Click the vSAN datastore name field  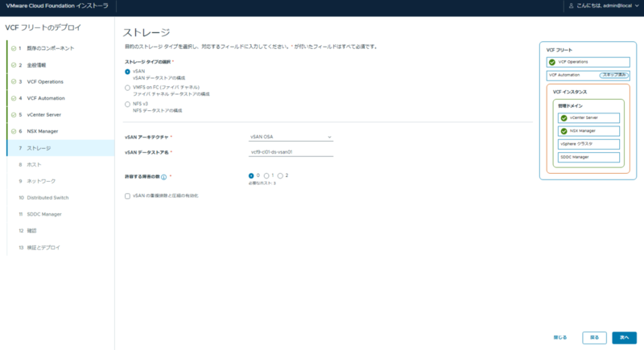tap(291, 152)
